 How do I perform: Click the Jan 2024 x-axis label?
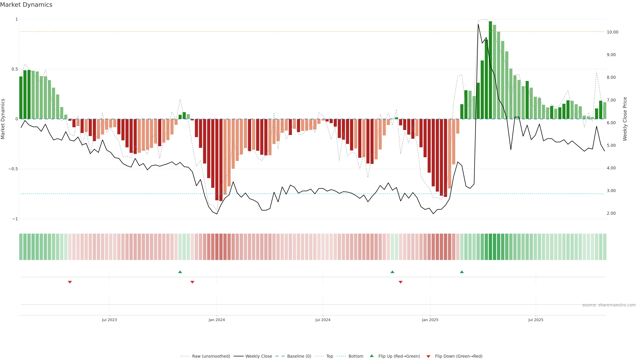(217, 320)
